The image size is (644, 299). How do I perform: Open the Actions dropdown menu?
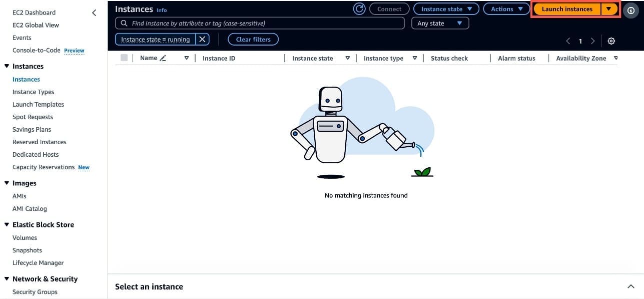pos(506,9)
